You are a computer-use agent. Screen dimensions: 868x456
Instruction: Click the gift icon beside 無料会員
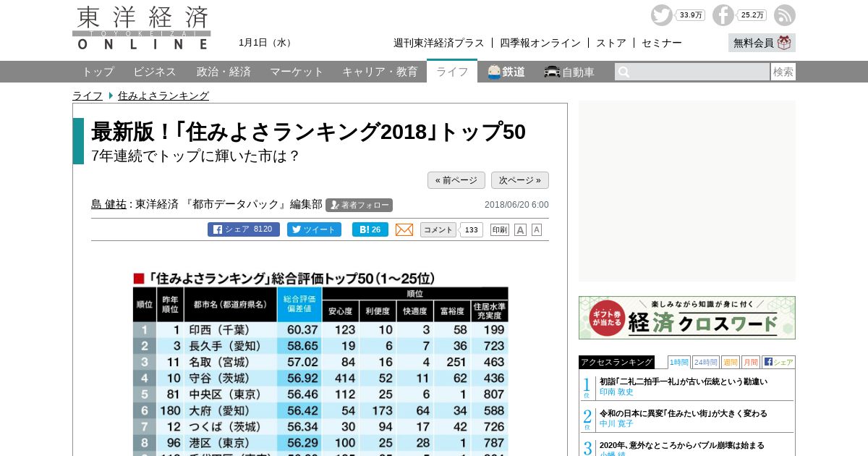784,43
